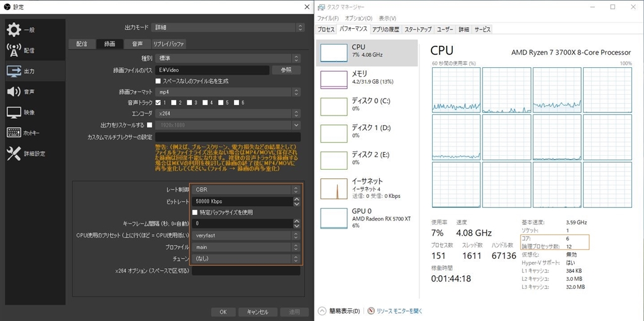This screenshot has height=321, width=644.
Task: Enable audio track 4 checkbox
Action: coord(205,102)
